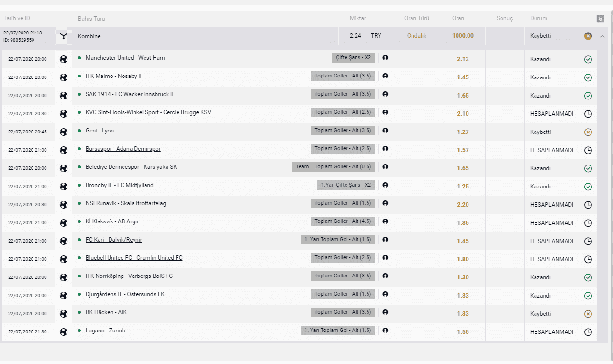Open the NSI Runavik - Skala Itrottarfelag link
Viewport: 613px width, 364px height.
(x=126, y=203)
